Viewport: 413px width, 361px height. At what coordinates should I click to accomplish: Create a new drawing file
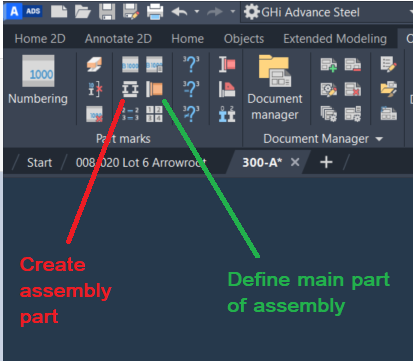click(x=59, y=12)
